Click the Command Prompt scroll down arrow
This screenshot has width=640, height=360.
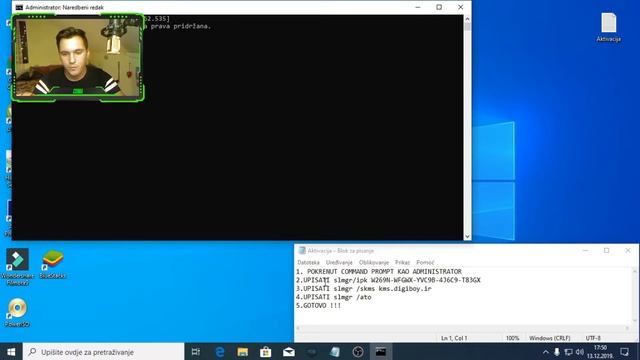467,236
